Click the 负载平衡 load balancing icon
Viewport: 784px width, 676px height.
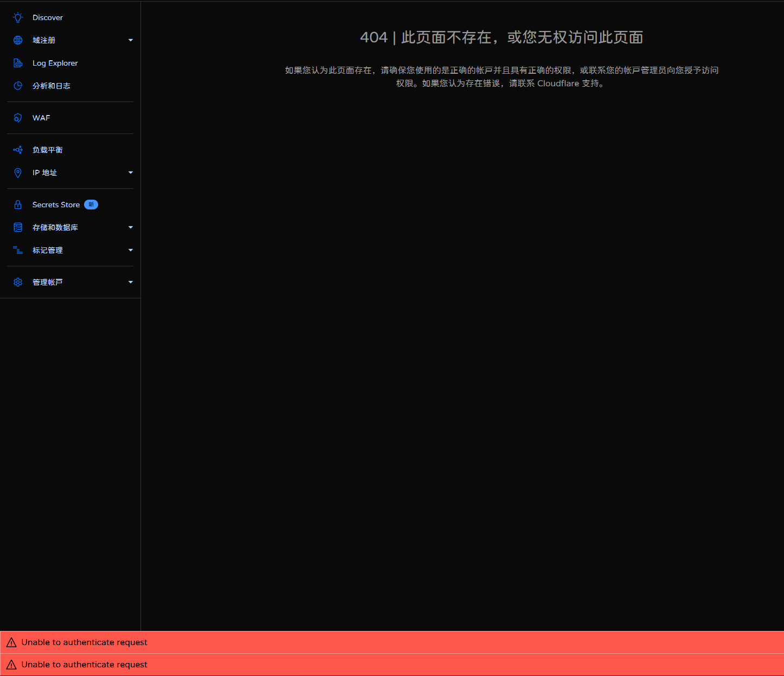[18, 150]
